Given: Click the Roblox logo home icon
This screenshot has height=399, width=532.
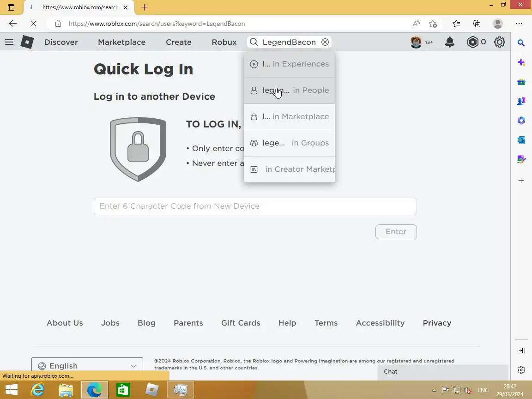Looking at the screenshot, I should tap(27, 42).
